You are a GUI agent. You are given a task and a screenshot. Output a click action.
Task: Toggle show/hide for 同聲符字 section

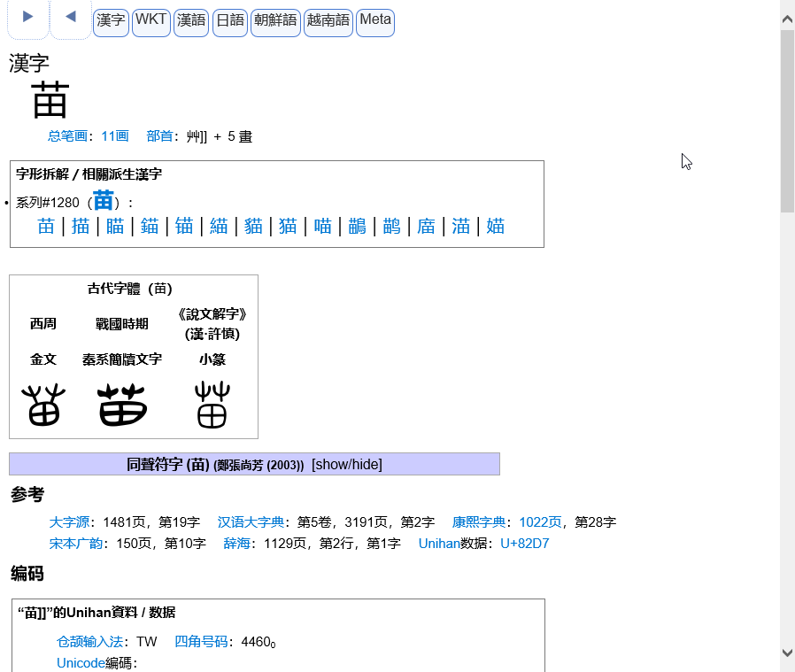coord(346,465)
